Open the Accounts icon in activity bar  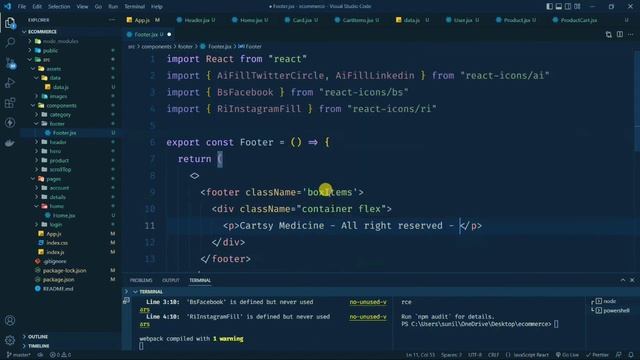click(x=10, y=320)
